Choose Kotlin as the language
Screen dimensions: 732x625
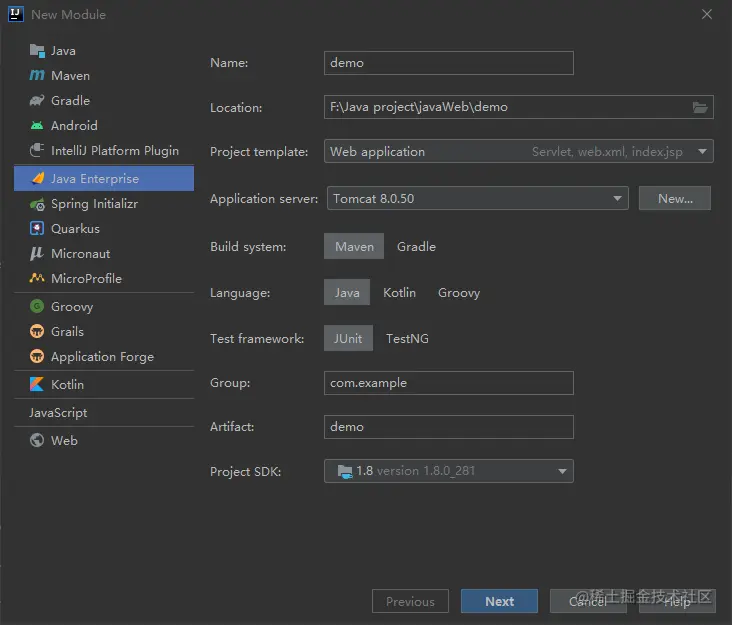point(400,293)
